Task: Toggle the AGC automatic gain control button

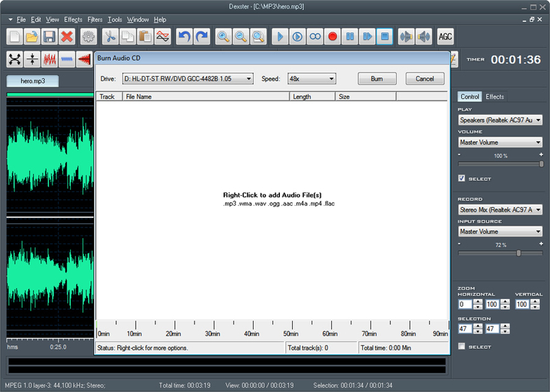Action: (x=445, y=36)
